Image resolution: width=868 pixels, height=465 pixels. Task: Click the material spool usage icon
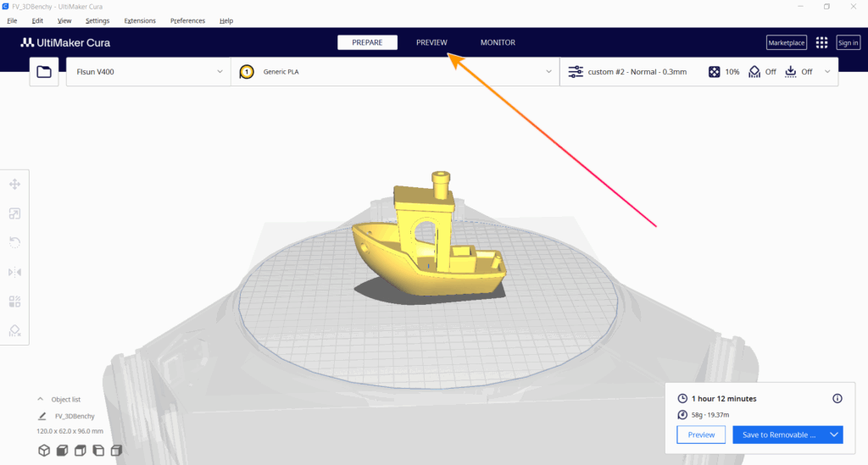(x=682, y=415)
